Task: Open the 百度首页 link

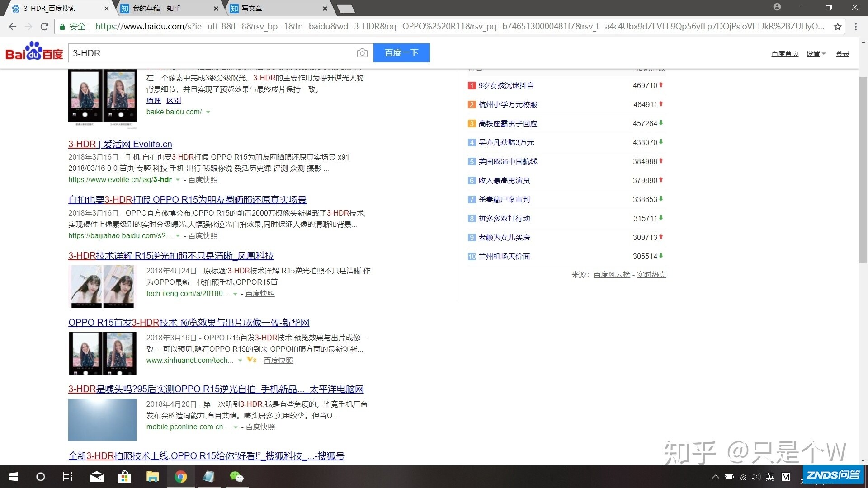Action: 785,54
